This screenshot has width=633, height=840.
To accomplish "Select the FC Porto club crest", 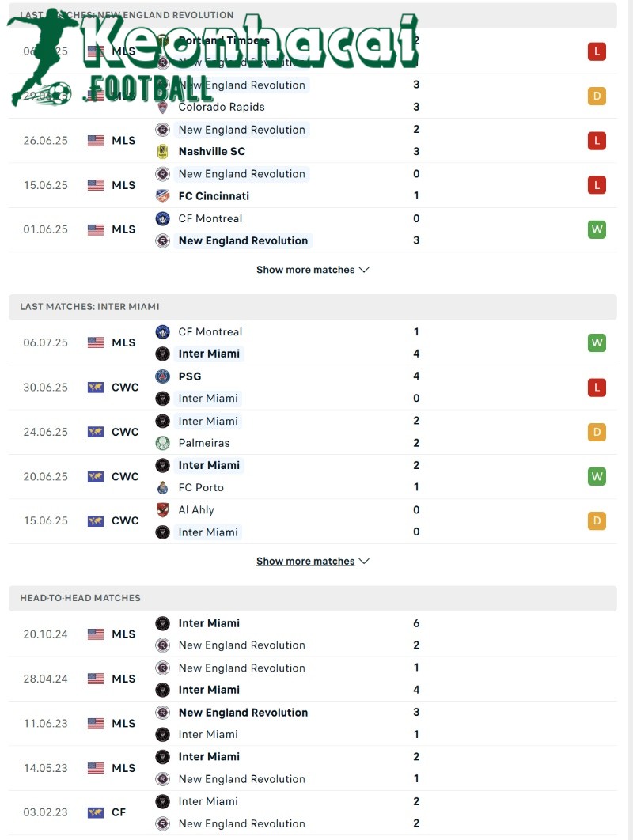I will pos(164,487).
